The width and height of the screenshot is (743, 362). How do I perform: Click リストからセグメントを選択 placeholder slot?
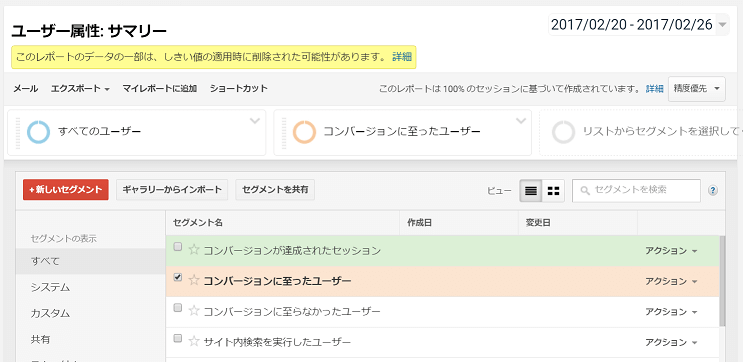click(641, 133)
